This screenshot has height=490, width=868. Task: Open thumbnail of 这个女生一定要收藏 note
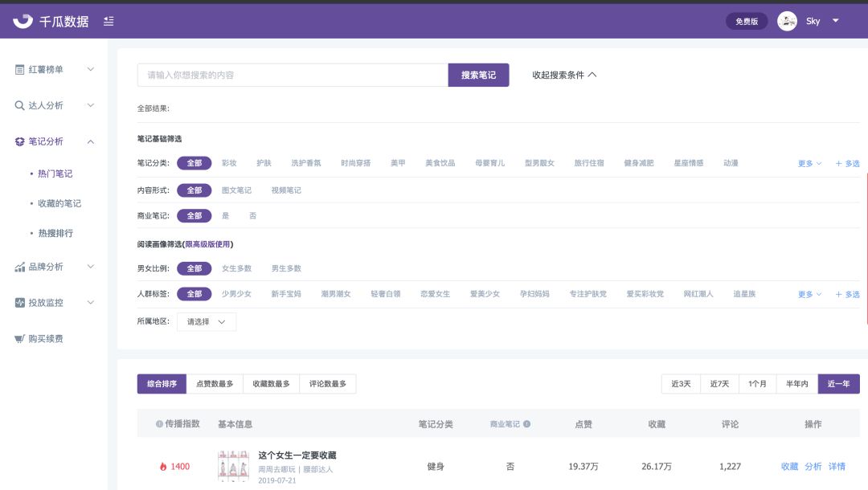point(234,466)
